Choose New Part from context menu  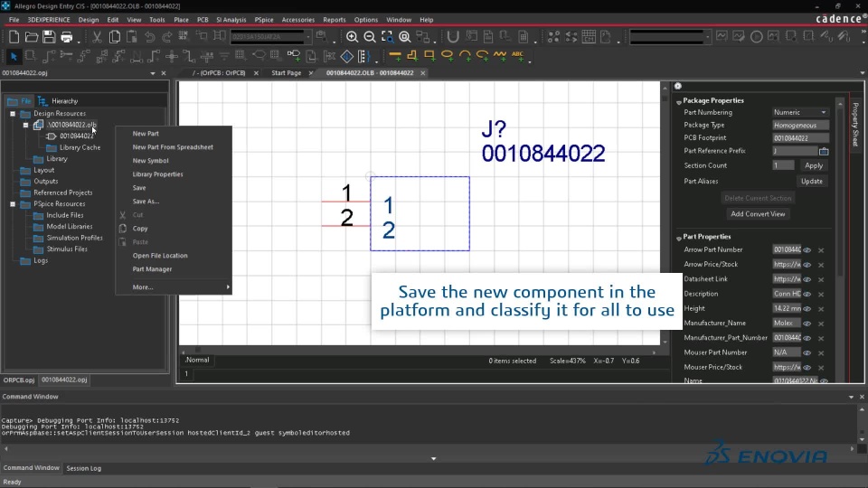pos(146,134)
